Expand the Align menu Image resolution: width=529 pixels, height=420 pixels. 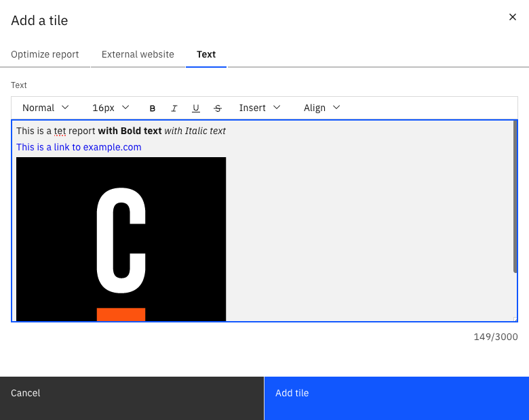(x=321, y=108)
